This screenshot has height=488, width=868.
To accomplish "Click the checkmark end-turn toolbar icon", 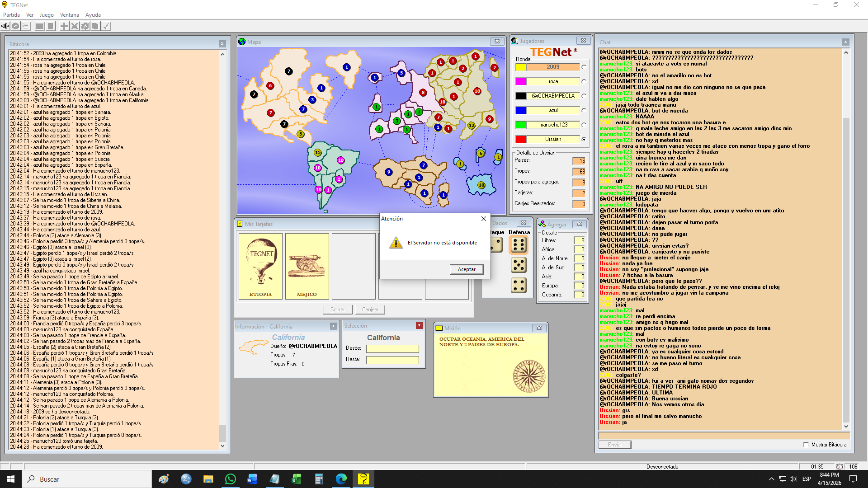I will (x=106, y=26).
